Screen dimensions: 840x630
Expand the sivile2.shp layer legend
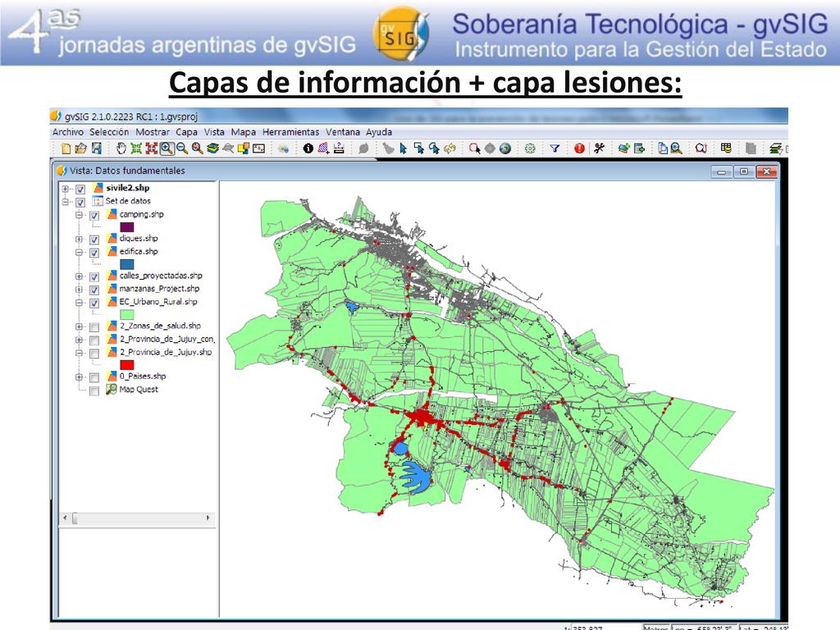tap(66, 189)
